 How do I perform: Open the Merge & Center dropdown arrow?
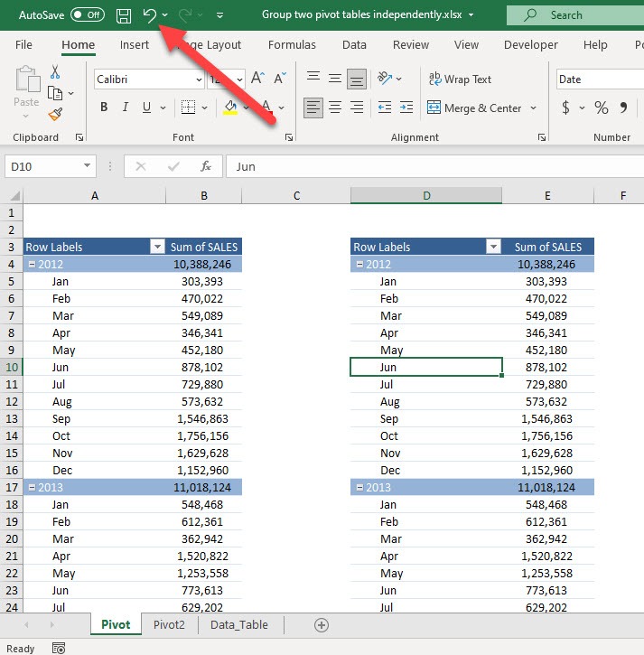point(533,108)
